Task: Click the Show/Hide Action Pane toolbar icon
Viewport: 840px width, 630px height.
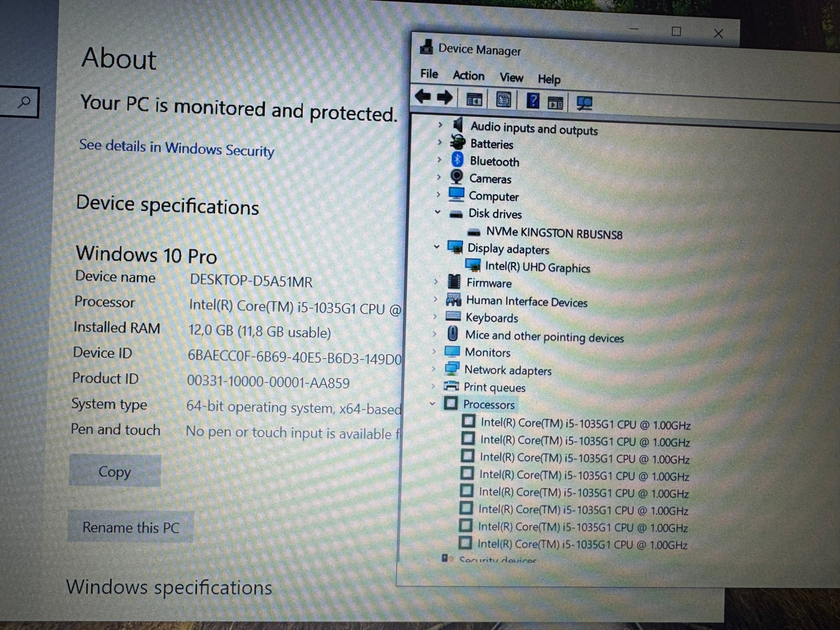Action: coord(555,103)
